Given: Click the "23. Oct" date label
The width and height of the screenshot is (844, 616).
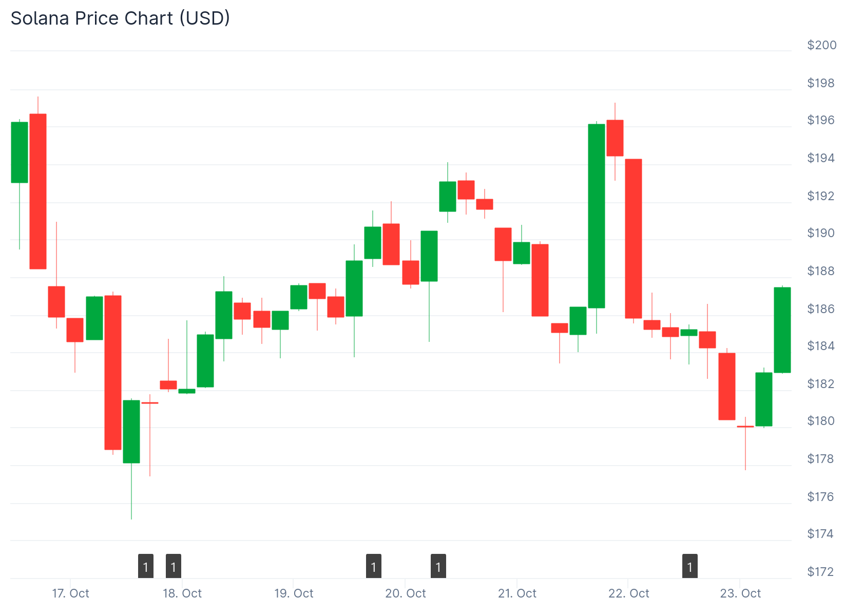Looking at the screenshot, I should pos(740,593).
